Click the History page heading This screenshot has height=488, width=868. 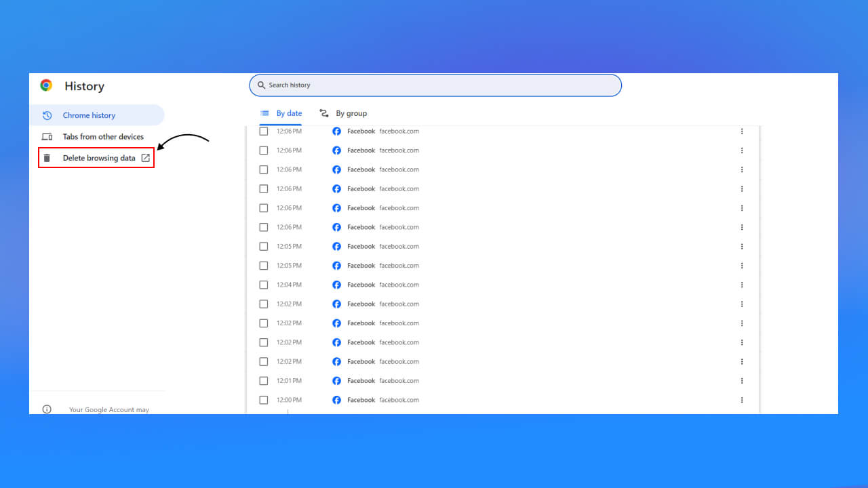click(x=84, y=86)
